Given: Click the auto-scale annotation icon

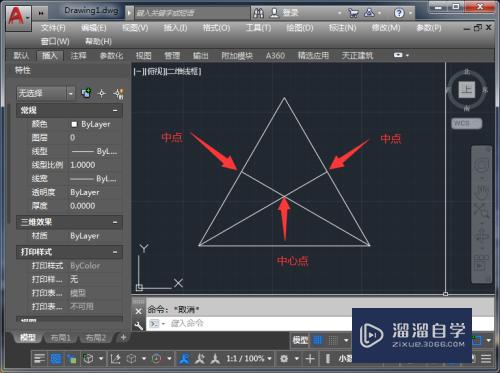Looking at the screenshot, I should [200, 359].
